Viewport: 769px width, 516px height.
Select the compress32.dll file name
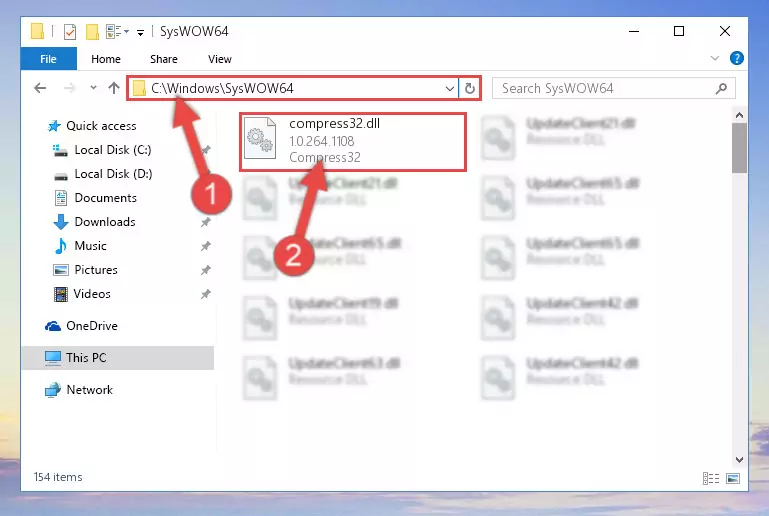pos(334,124)
